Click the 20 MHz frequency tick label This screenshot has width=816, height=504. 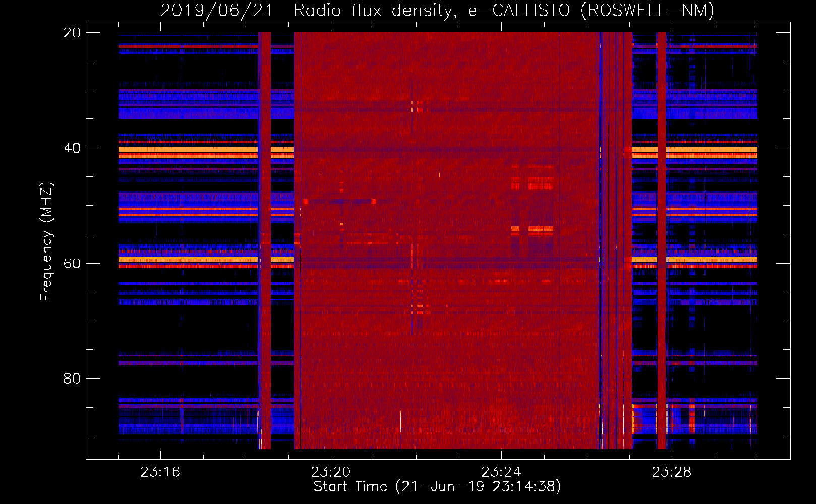[72, 33]
